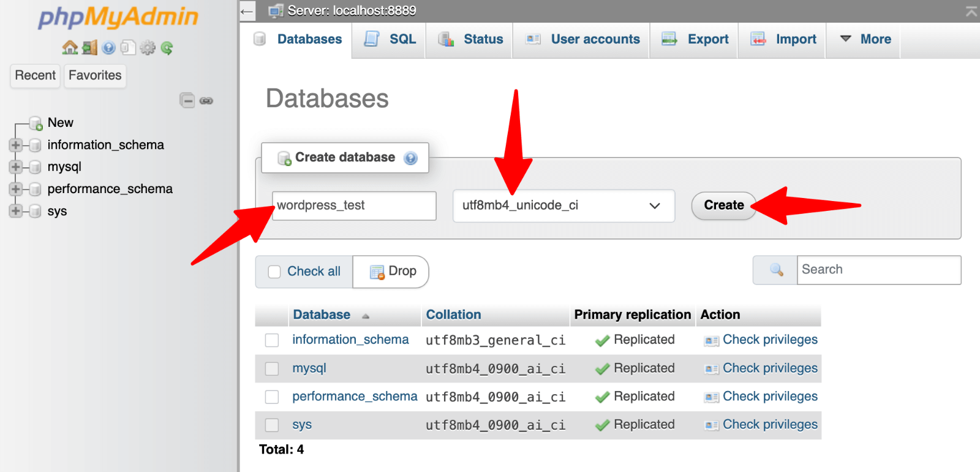Open information_schema database link in table
Viewport: 980px width, 472px height.
tap(350, 340)
